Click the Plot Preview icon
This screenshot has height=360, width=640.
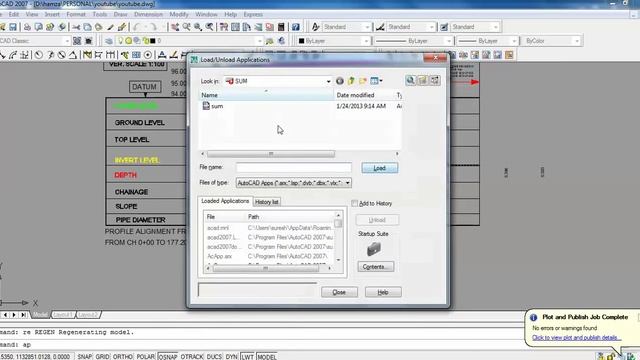pyautogui.click(x=38, y=27)
